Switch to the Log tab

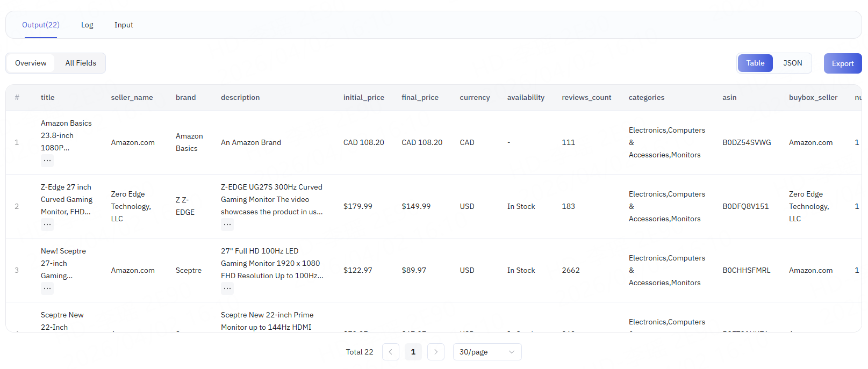(87, 25)
